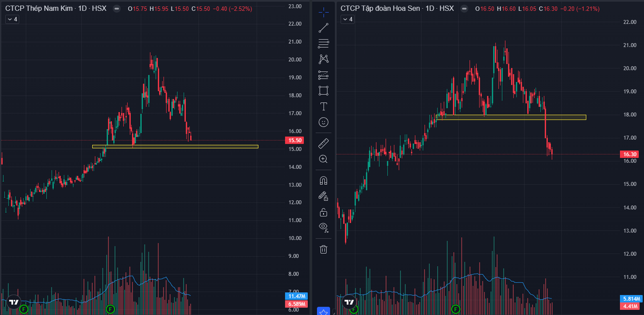644x315 pixels.
Task: Select the rectangle geometric shape tool
Action: 324,91
